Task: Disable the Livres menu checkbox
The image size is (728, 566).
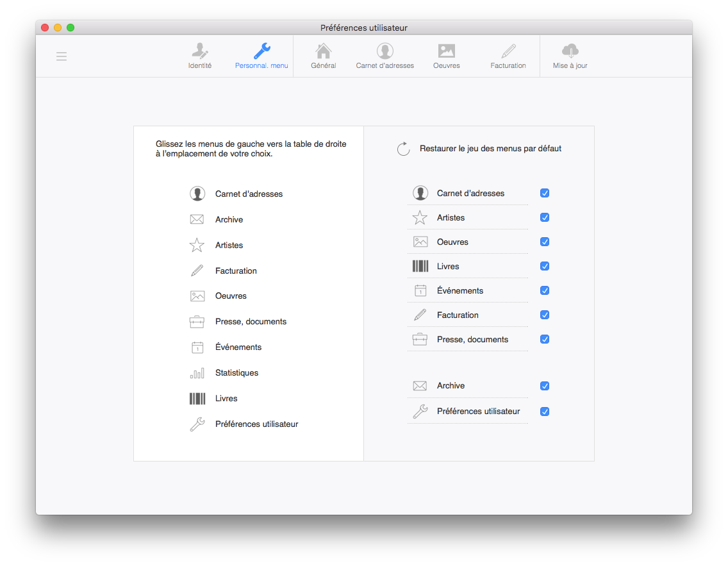Action: pos(545,267)
